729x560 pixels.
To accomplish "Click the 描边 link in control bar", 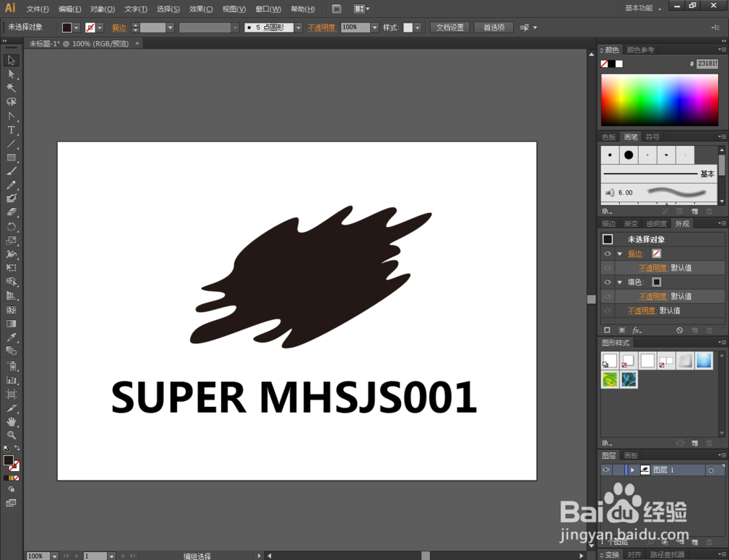I will [x=119, y=28].
